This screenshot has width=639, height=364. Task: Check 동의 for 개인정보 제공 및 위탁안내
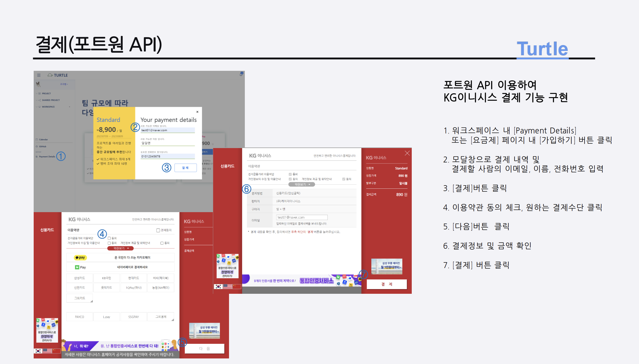click(162, 243)
